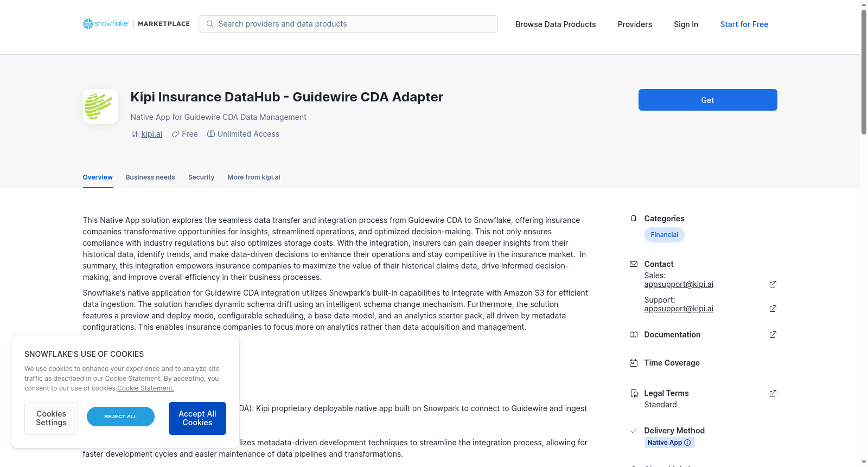Click the Kipi app logo thumbnail
Viewport: 868px width, 467px height.
(100, 106)
